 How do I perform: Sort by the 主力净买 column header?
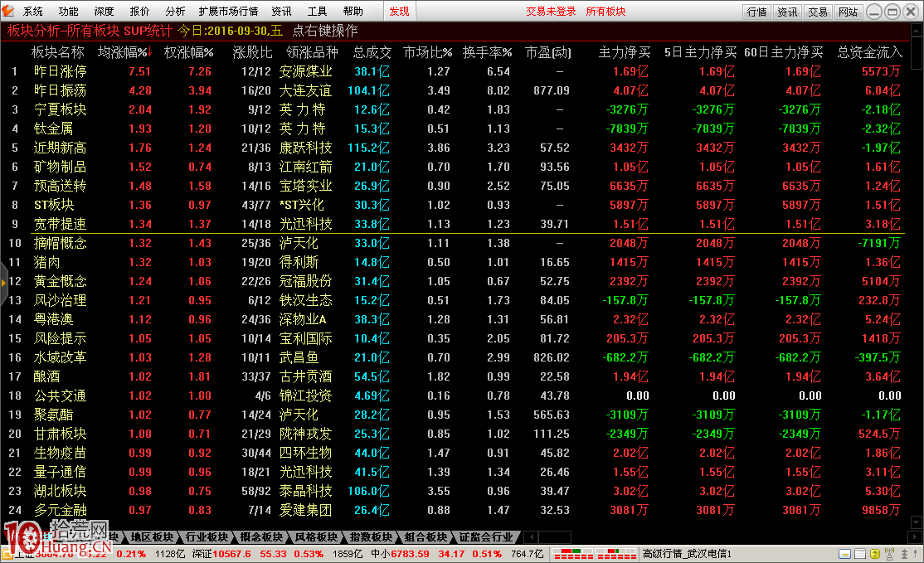624,52
